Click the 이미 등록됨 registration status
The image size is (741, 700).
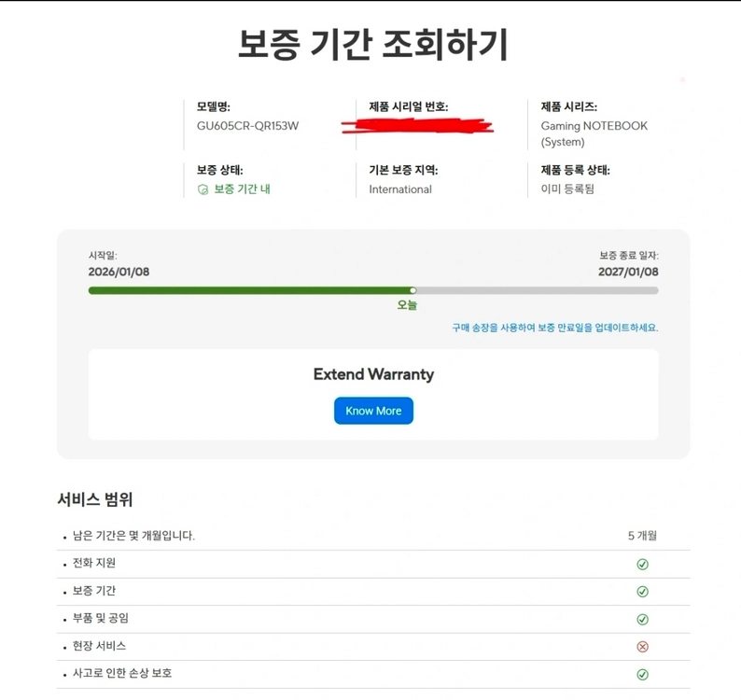(567, 189)
